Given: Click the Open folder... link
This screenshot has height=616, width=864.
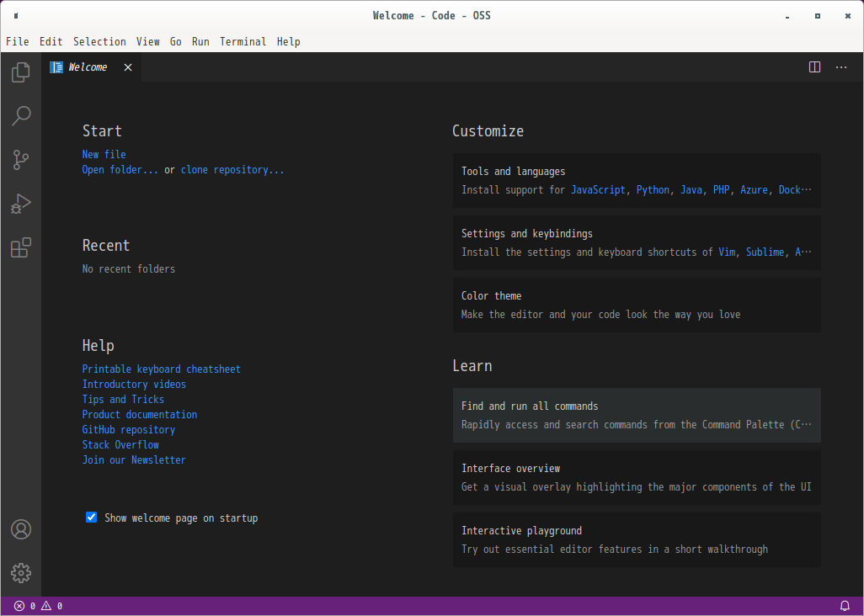Looking at the screenshot, I should (120, 170).
